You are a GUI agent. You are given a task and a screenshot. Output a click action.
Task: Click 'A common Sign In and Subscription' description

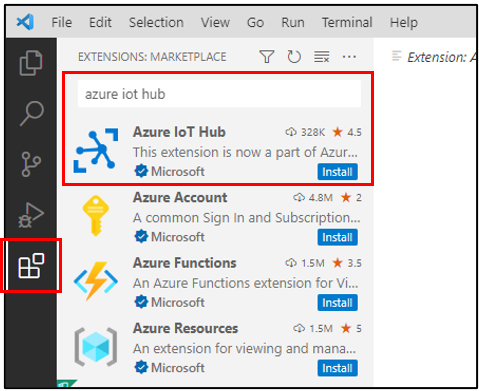pos(247,218)
